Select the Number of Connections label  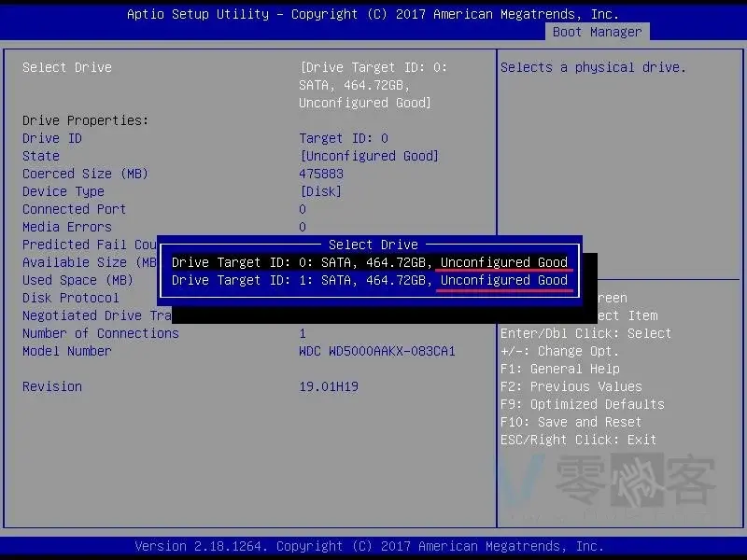[100, 333]
